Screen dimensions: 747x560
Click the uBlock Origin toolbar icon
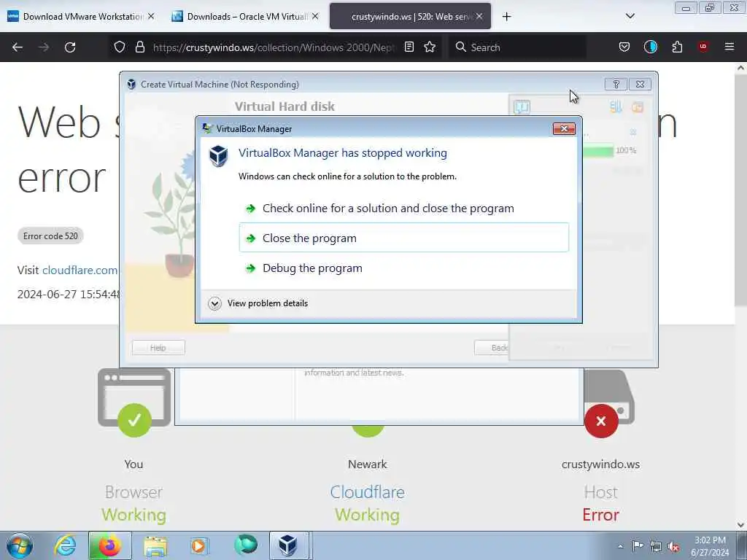click(703, 47)
